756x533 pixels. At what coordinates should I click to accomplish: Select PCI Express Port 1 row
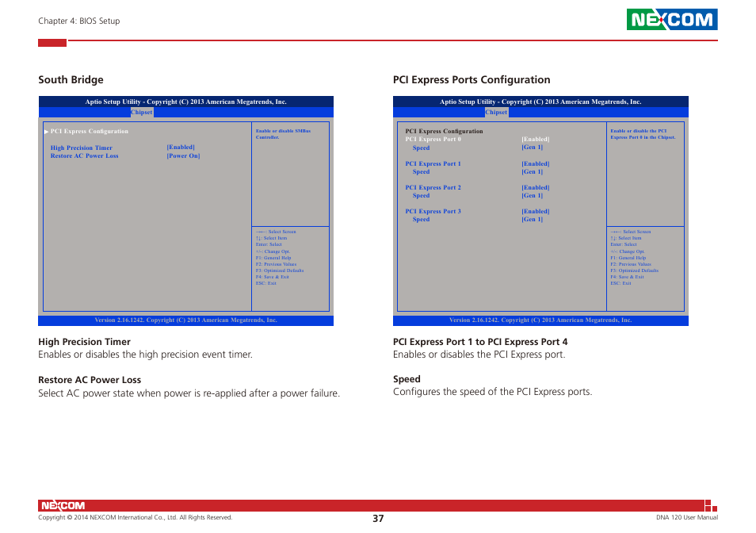tap(433, 163)
